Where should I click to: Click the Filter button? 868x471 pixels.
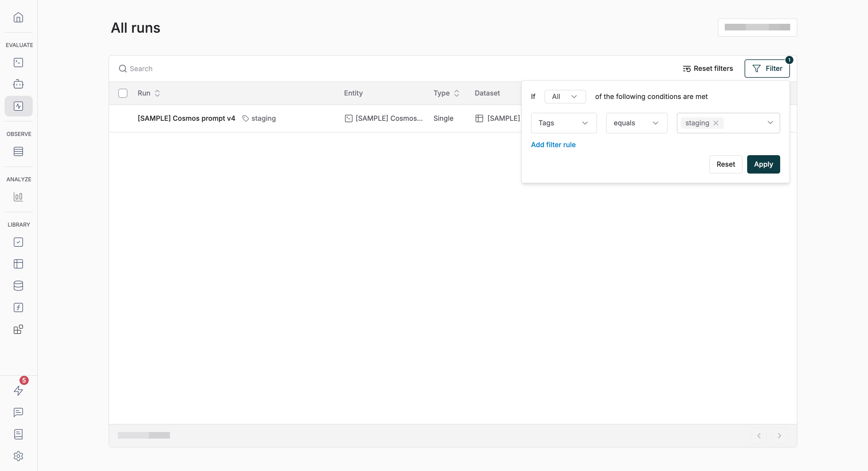pos(767,69)
